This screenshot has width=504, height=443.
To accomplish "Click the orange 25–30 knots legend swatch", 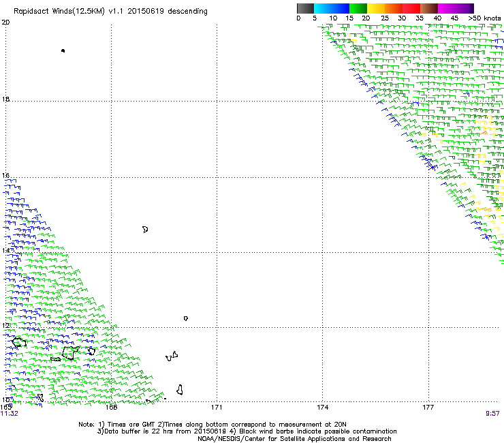I will coord(394,8).
